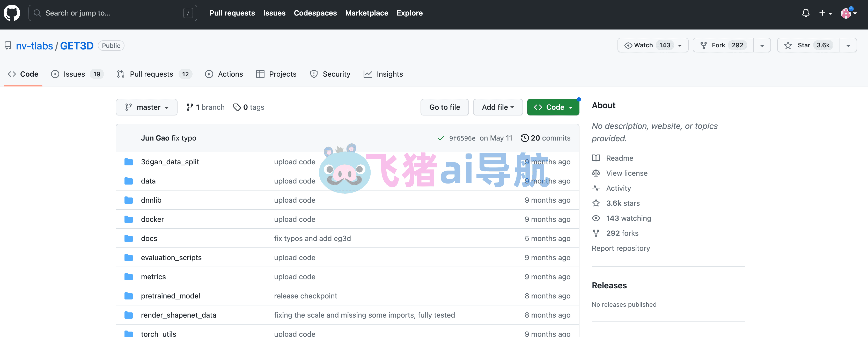868x337 pixels.
Task: Switch to the Issues tab
Action: pos(77,74)
